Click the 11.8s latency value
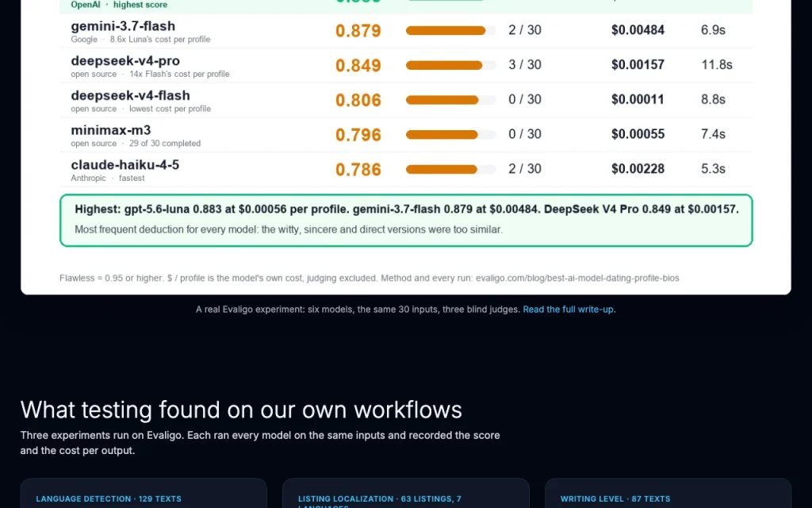 click(717, 65)
